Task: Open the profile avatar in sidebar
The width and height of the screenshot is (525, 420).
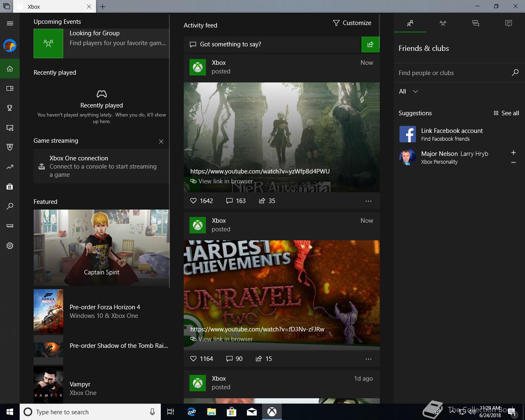Action: pyautogui.click(x=10, y=46)
